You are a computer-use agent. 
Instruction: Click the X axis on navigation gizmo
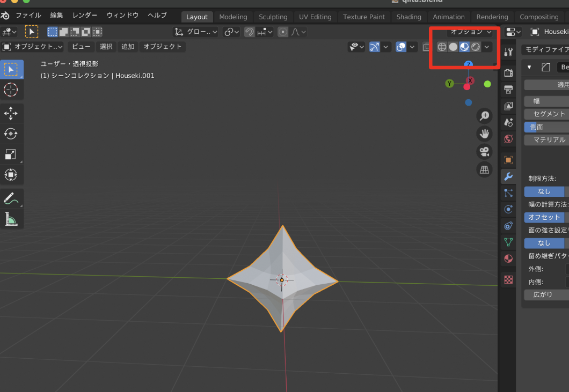click(470, 80)
